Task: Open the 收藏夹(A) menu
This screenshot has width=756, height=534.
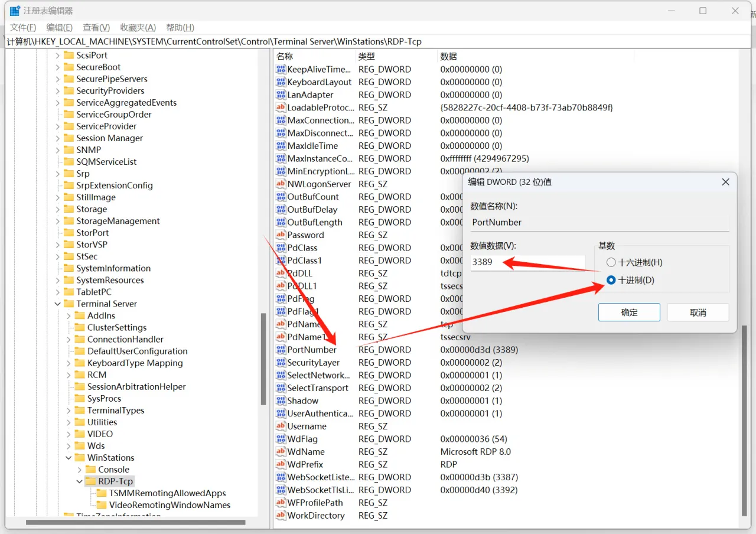Action: pos(138,27)
